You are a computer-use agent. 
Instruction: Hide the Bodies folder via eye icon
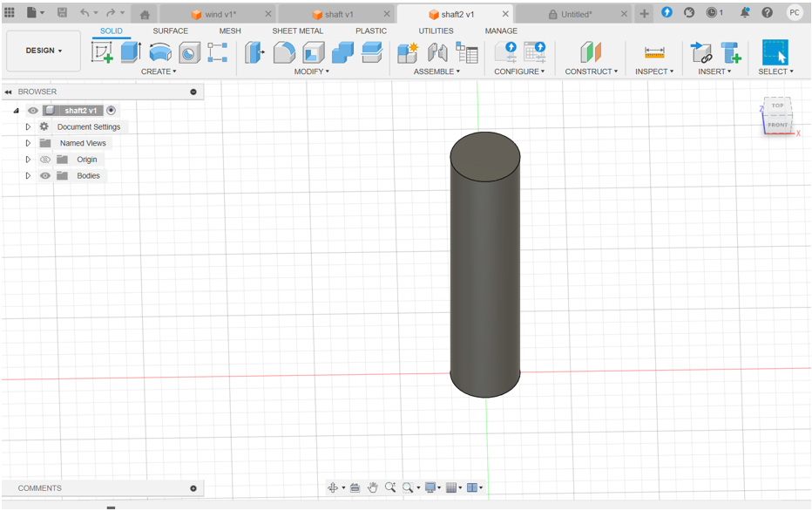pos(45,176)
